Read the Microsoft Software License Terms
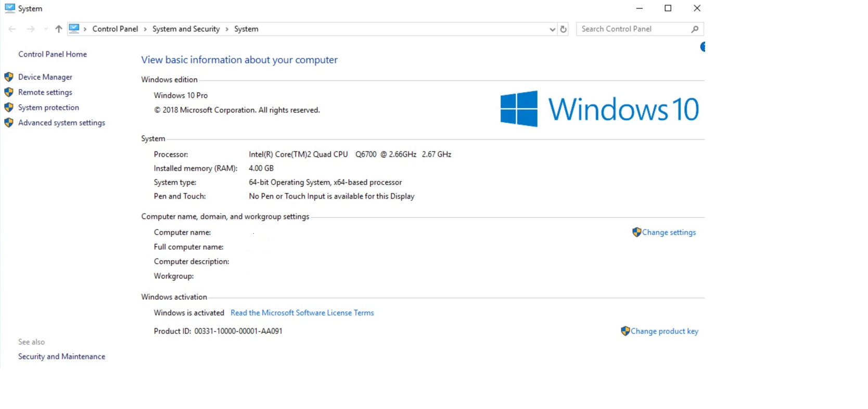 302,313
